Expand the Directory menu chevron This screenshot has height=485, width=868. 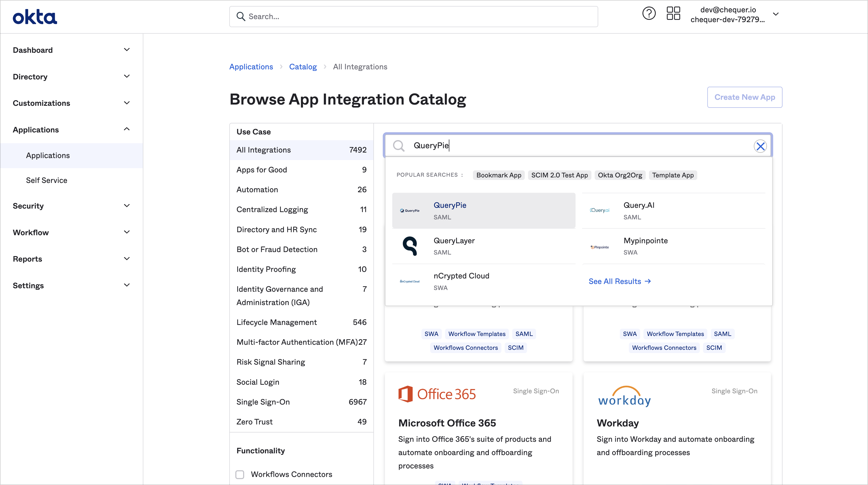pyautogui.click(x=127, y=76)
